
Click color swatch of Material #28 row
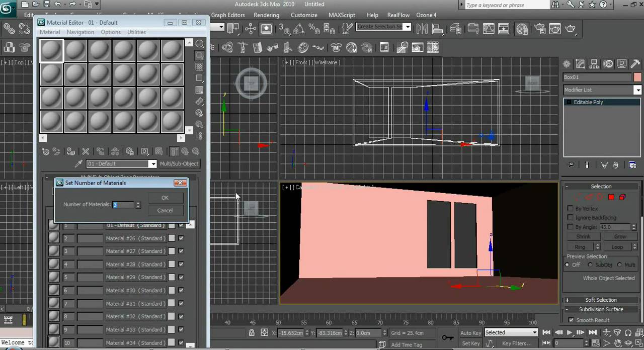[172, 264]
